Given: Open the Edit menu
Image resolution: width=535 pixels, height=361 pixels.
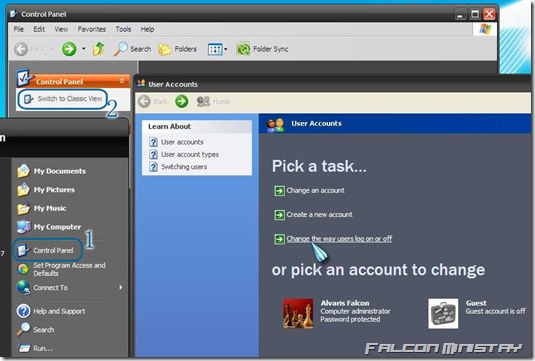Looking at the screenshot, I should pos(39,29).
